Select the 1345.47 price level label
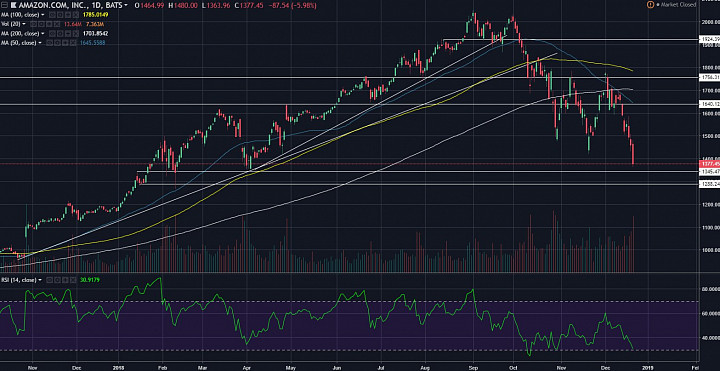Viewport: 720px width, 371px height. (x=709, y=171)
